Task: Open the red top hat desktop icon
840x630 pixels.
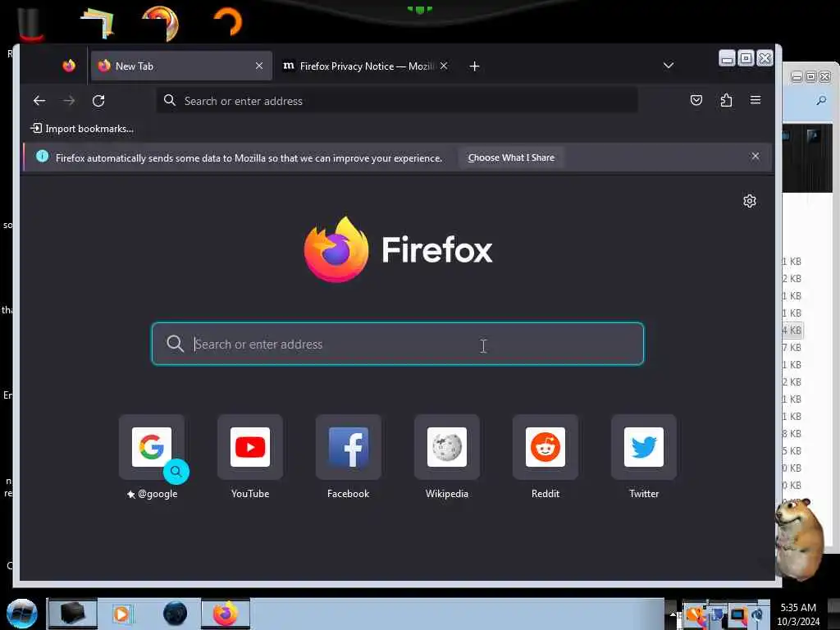Action: click(x=31, y=25)
